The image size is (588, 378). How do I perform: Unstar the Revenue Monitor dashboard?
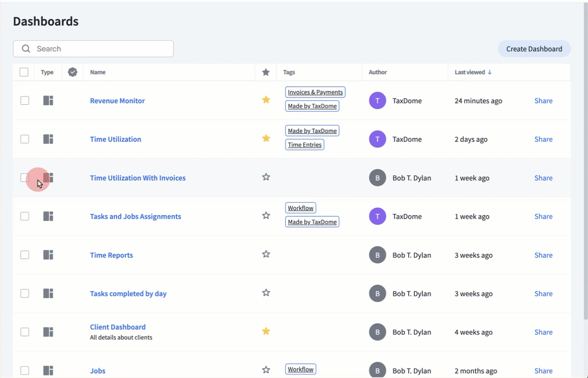coord(266,100)
